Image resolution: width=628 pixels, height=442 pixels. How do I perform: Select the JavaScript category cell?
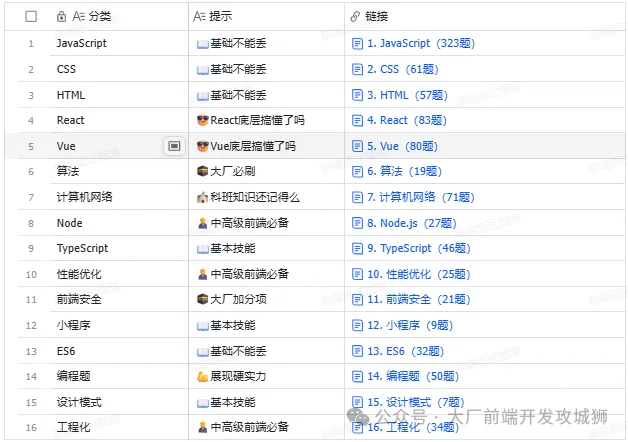[x=119, y=43]
